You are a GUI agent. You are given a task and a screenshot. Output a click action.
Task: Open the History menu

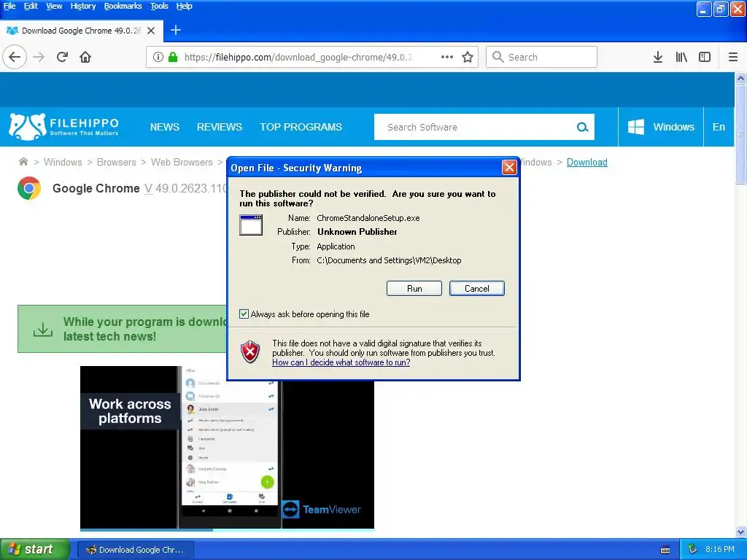(x=83, y=6)
